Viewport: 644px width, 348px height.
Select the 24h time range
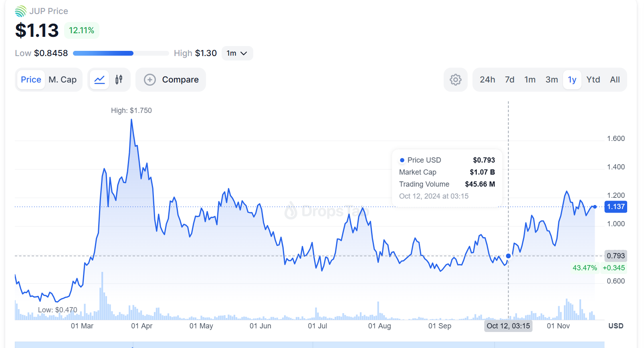487,80
